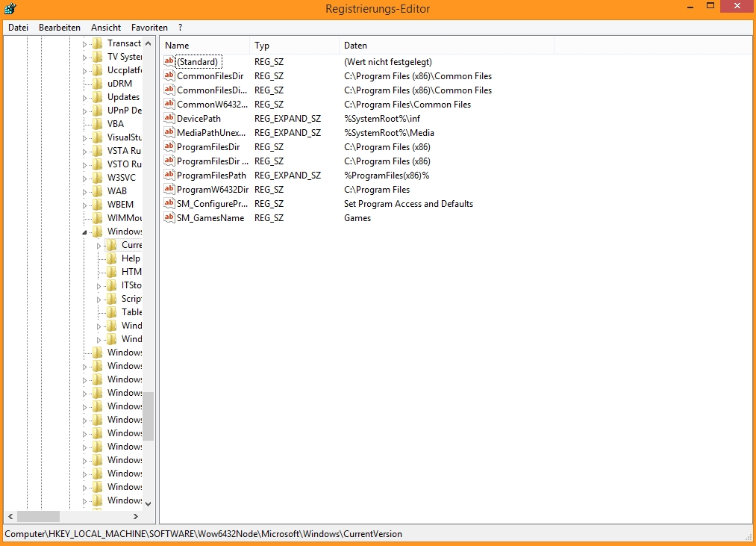Click the tree scrollbar up arrow
This screenshot has height=546, width=756.
149,43
